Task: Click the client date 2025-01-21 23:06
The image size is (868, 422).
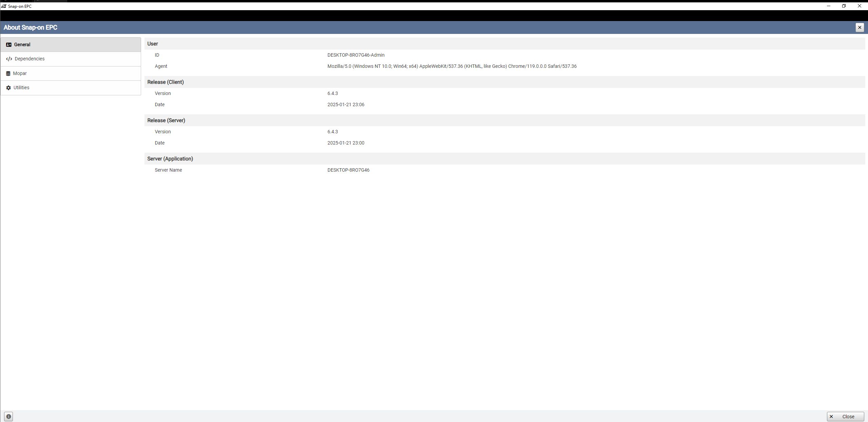Action: pos(346,104)
